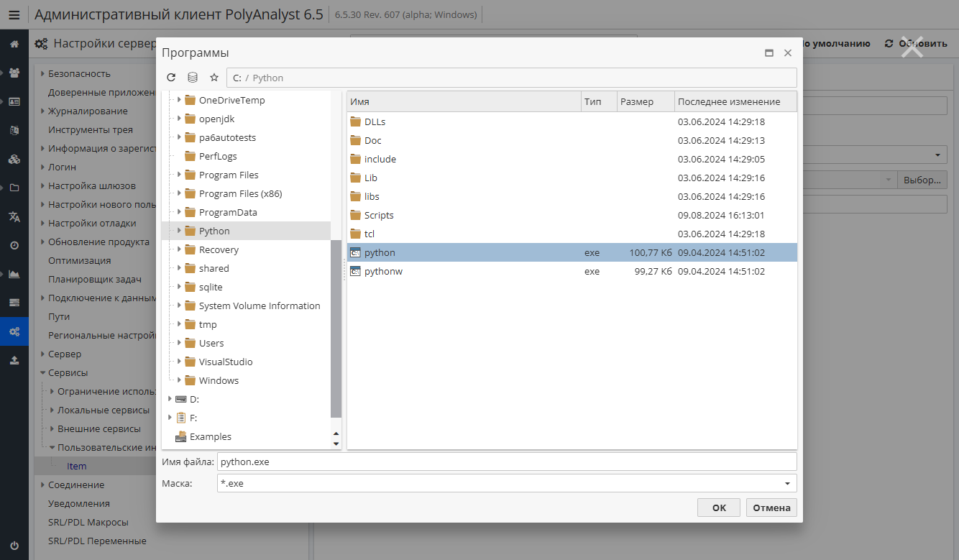Select the tcl folder row
Image resolution: width=959 pixels, height=560 pixels.
[572, 234]
